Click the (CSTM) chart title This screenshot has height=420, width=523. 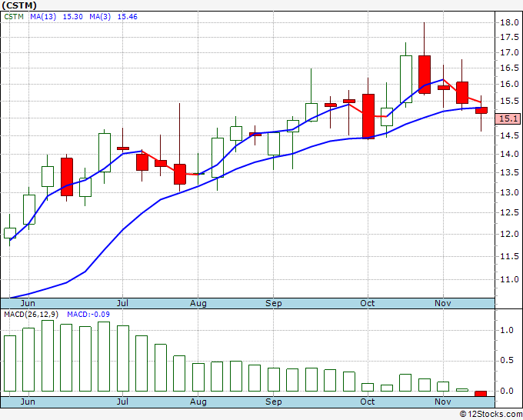[19, 5]
